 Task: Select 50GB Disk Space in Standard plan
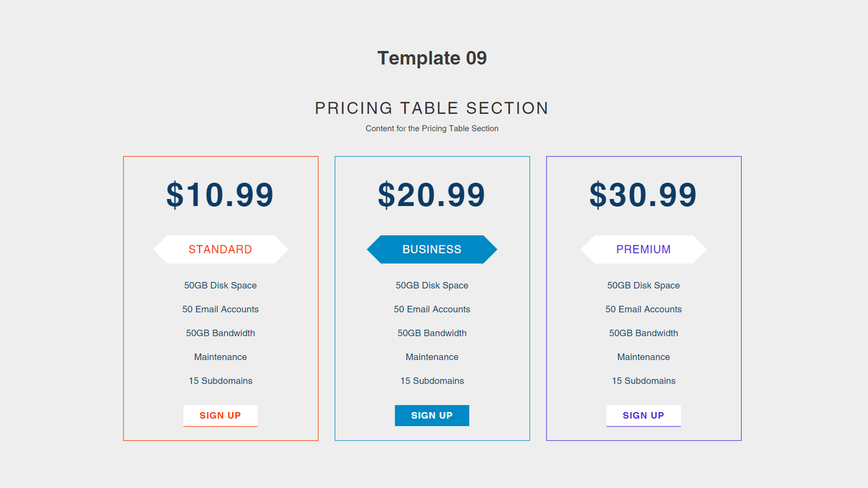point(220,285)
